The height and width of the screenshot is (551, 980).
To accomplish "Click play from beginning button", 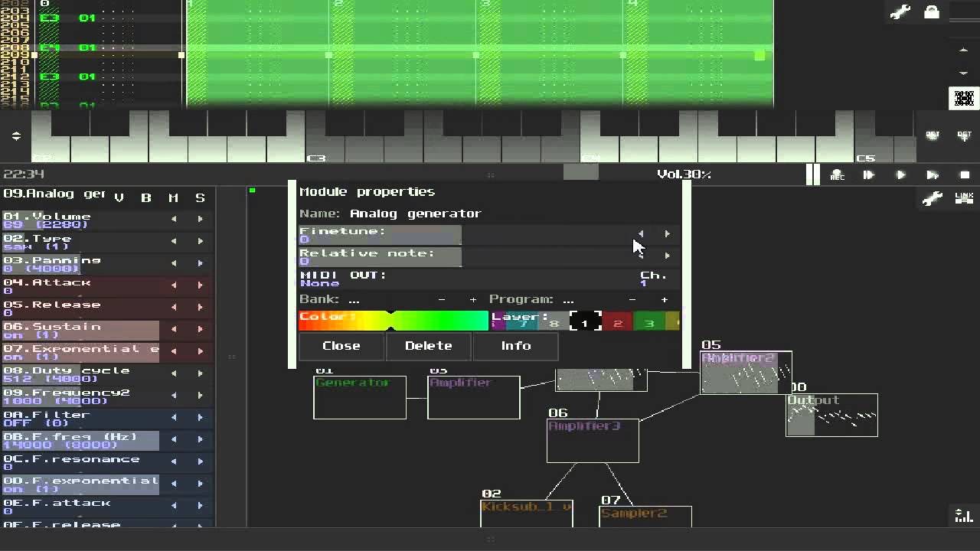I will tap(869, 175).
